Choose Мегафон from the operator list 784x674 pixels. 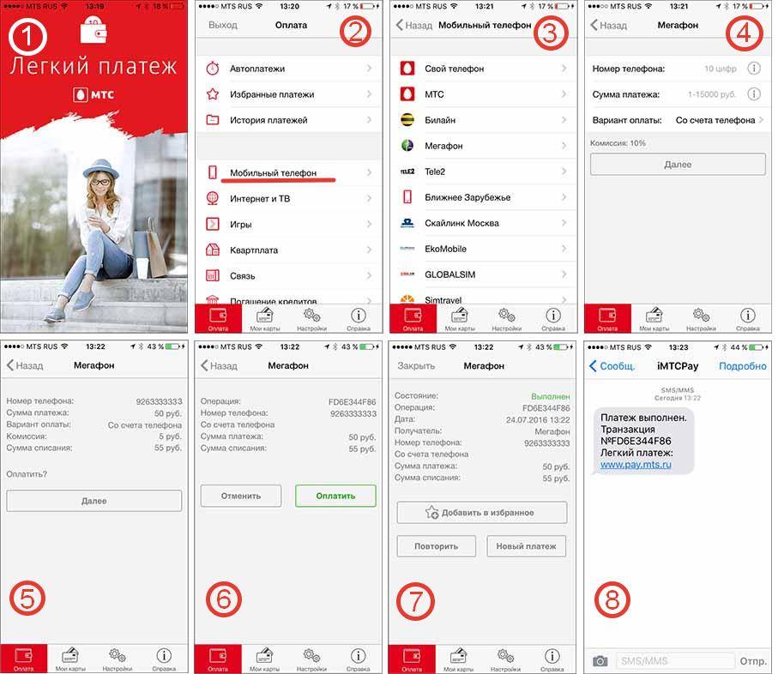[x=443, y=146]
